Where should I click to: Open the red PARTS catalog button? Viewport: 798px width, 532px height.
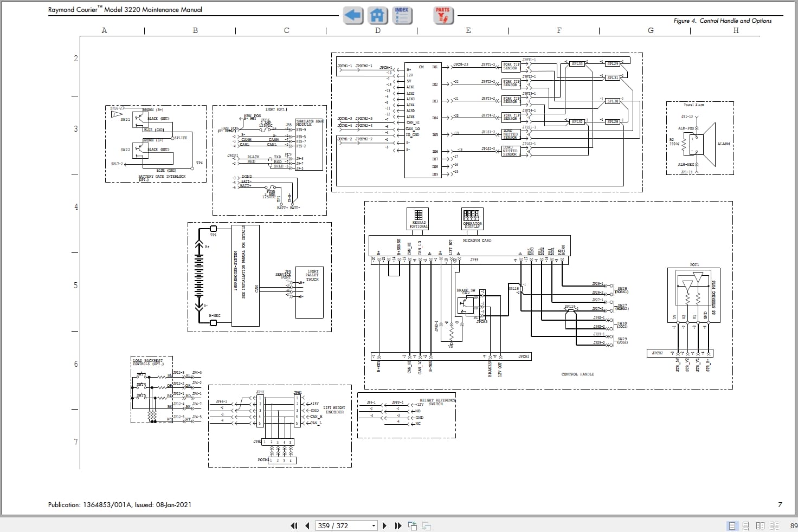pyautogui.click(x=442, y=15)
